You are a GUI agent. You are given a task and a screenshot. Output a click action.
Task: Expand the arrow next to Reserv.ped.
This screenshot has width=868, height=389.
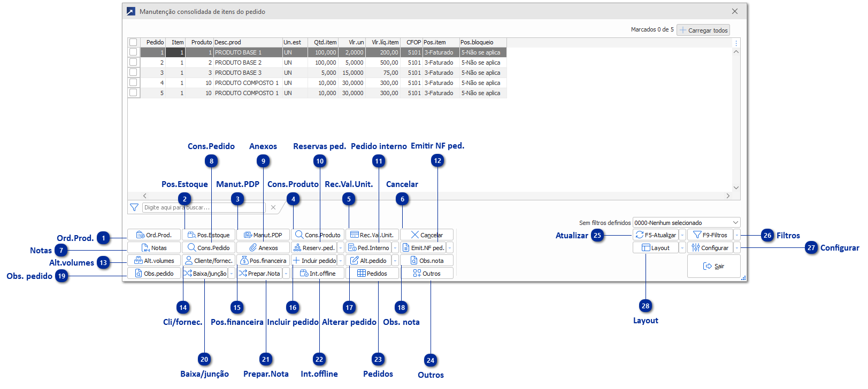pos(341,248)
